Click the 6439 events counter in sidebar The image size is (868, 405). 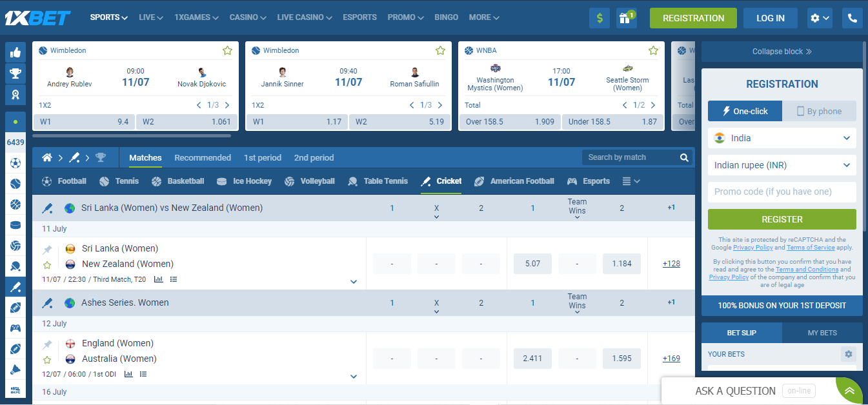point(15,143)
